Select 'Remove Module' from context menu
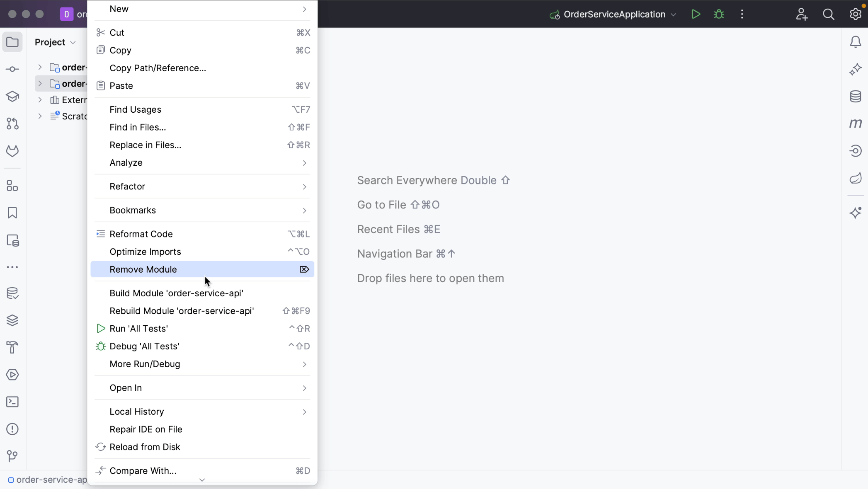Image resolution: width=868 pixels, height=489 pixels. coord(143,269)
